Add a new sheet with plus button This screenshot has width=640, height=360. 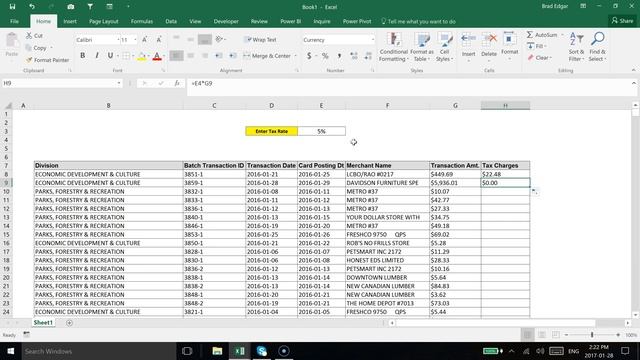pos(69,323)
